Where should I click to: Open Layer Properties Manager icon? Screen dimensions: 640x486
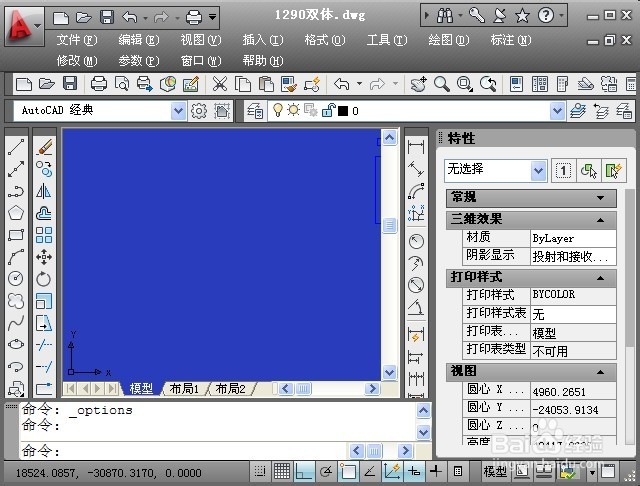click(256, 111)
